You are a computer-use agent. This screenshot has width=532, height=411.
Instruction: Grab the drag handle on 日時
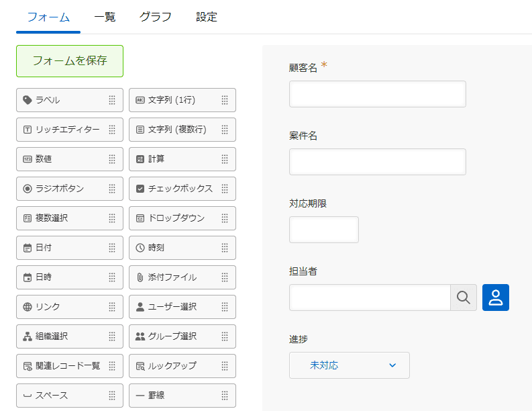click(x=112, y=277)
